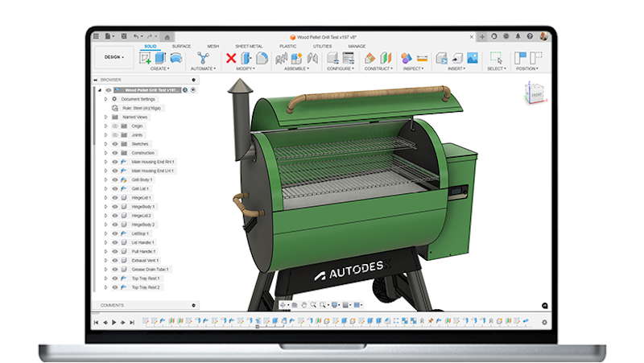
Task: Play the timeline
Action: [114, 322]
